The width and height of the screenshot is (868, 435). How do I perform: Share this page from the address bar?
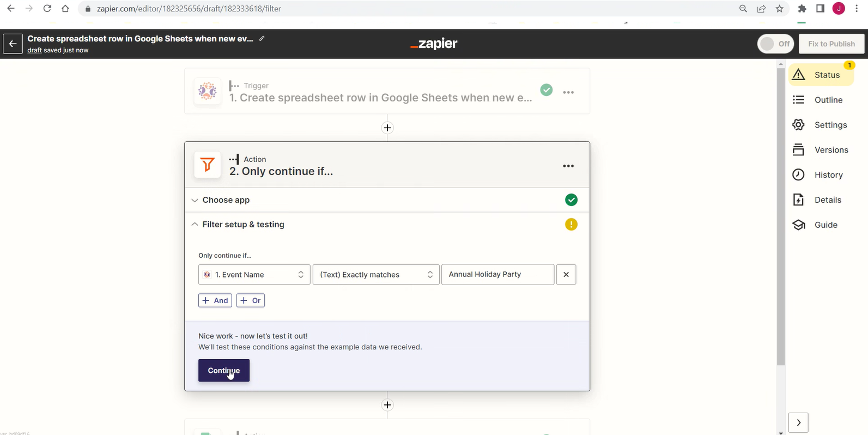(x=761, y=9)
